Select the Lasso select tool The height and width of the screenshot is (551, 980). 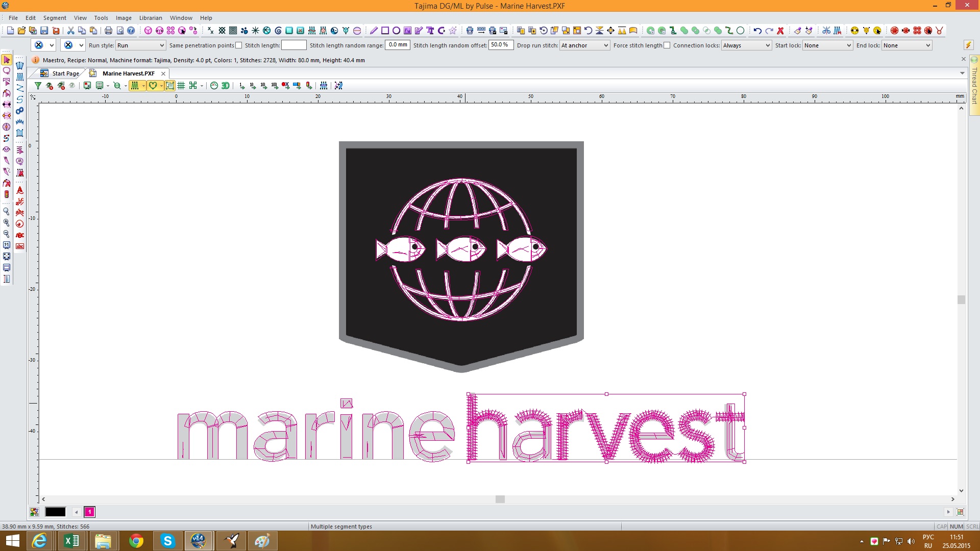[7, 71]
